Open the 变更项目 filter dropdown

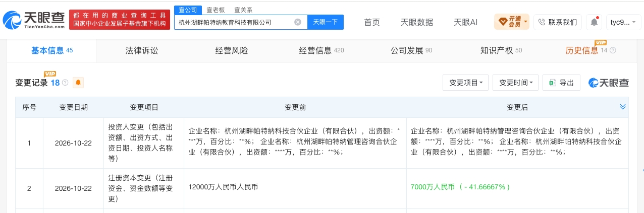pyautogui.click(x=466, y=83)
